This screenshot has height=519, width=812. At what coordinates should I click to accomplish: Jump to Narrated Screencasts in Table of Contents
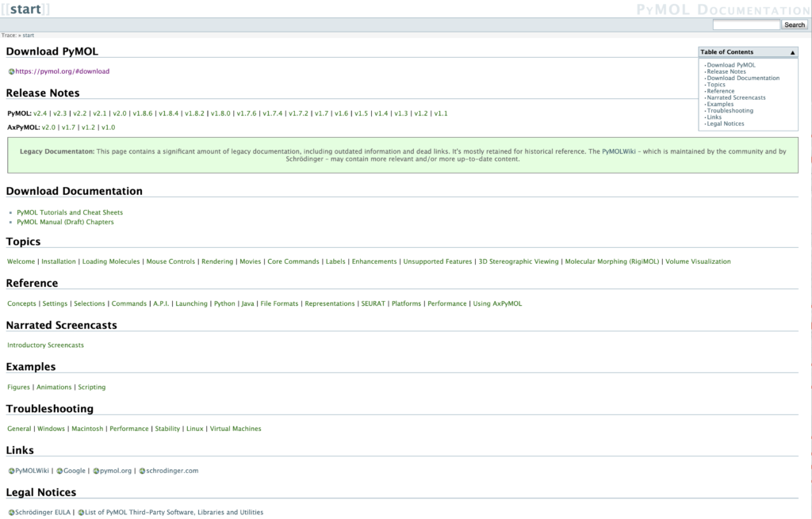(736, 97)
